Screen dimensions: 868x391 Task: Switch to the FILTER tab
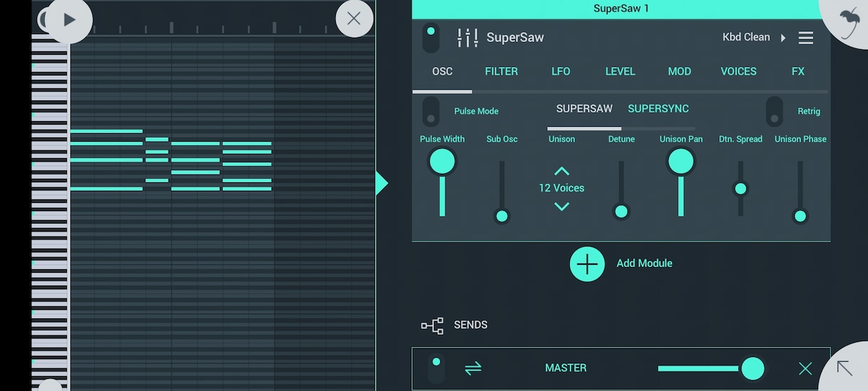(501, 71)
